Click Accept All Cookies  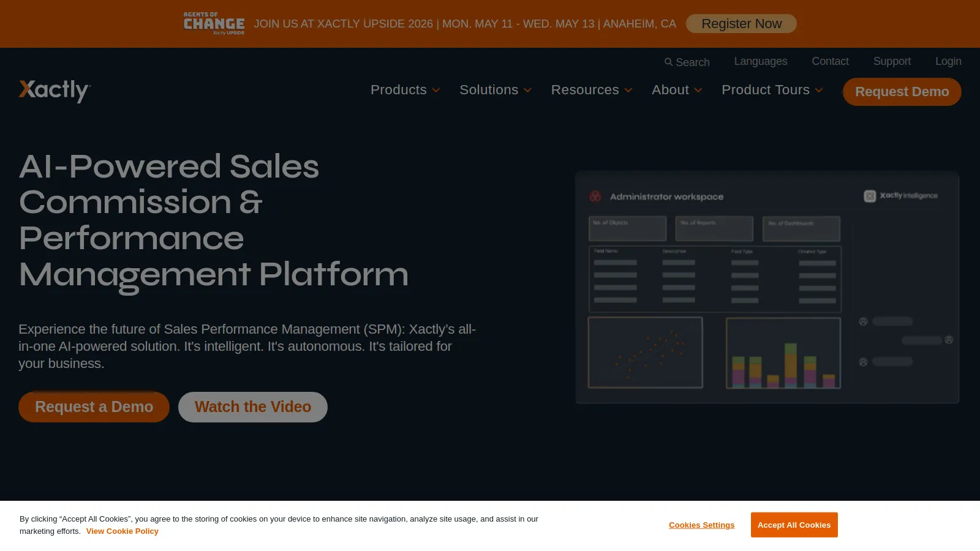point(794,525)
